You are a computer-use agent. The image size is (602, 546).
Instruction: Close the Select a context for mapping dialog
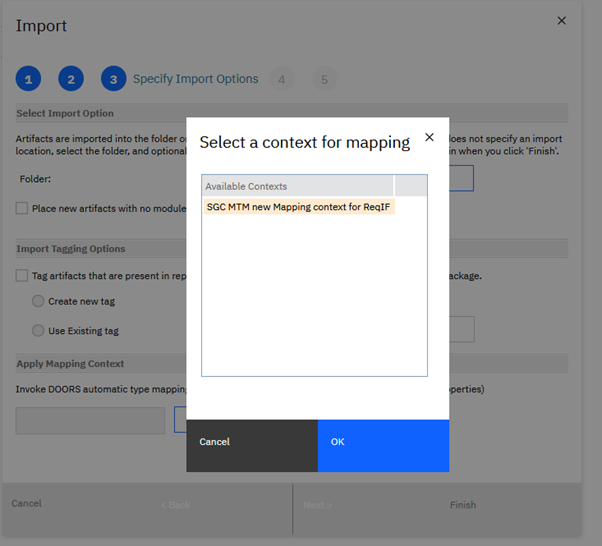click(429, 137)
